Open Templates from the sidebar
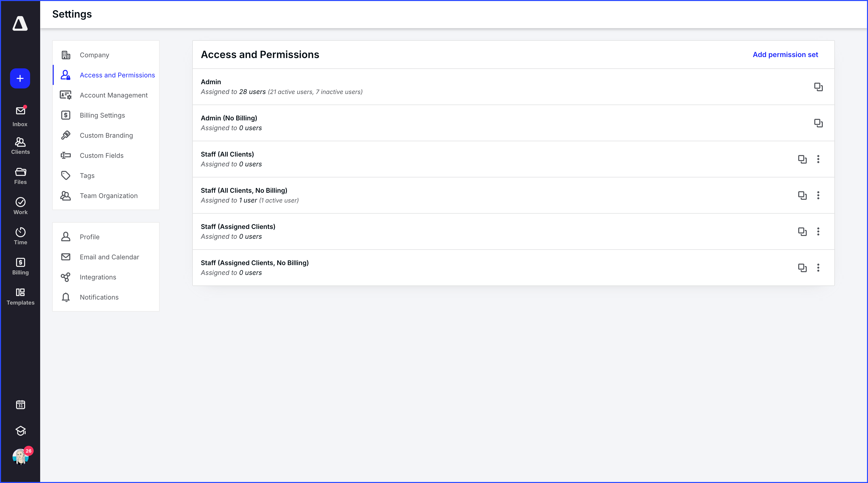Image resolution: width=868 pixels, height=483 pixels. pos(20,296)
